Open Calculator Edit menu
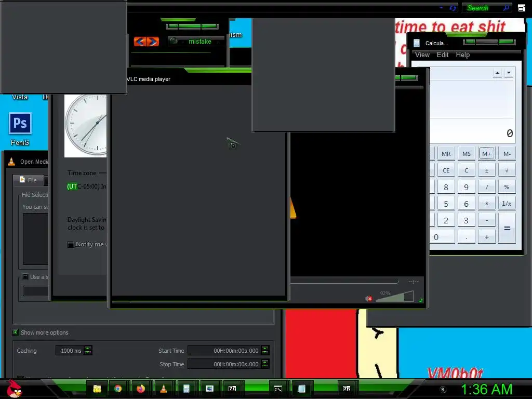This screenshot has height=399, width=532. (x=443, y=55)
